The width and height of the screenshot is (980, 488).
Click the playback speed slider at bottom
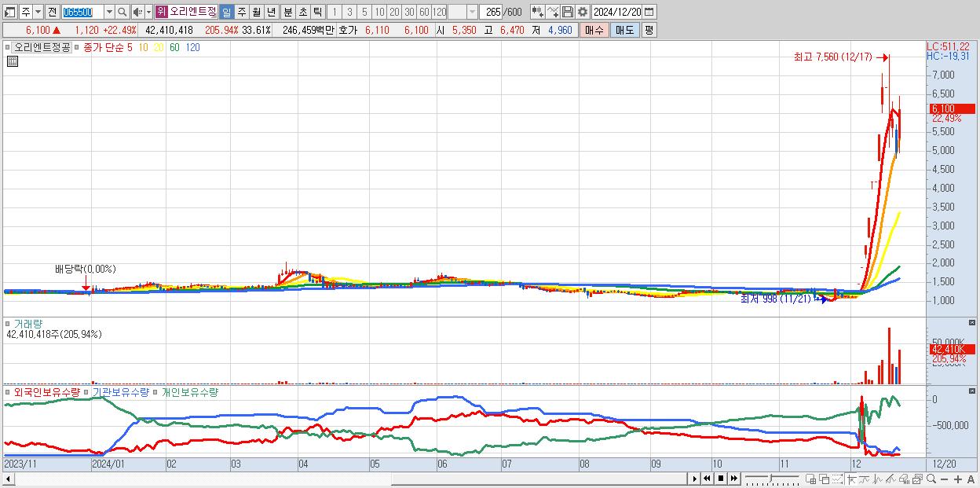click(772, 479)
